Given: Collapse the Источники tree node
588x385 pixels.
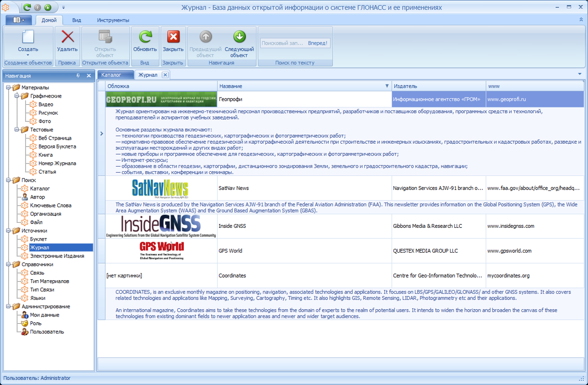Looking at the screenshot, I should pos(8,231).
